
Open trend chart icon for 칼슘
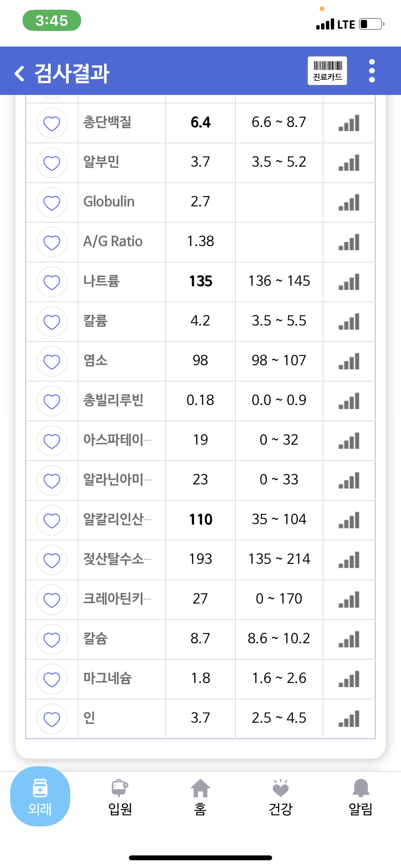coord(349,639)
